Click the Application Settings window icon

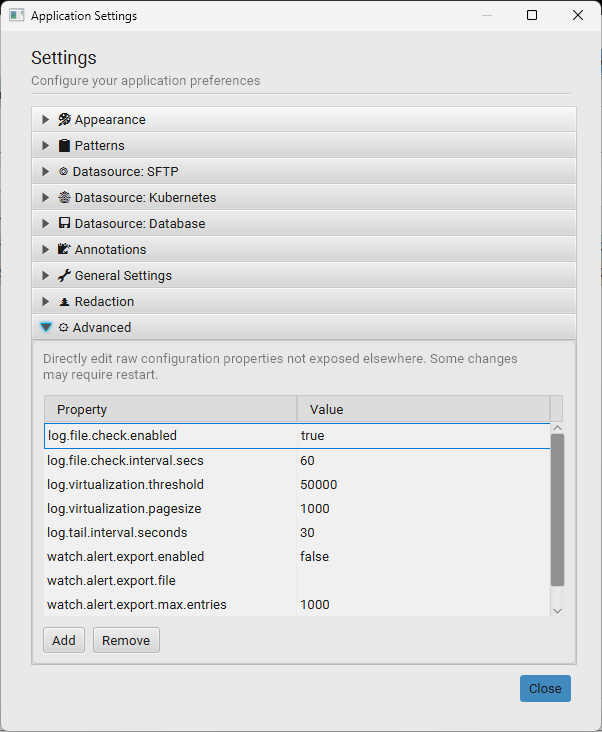(16, 15)
